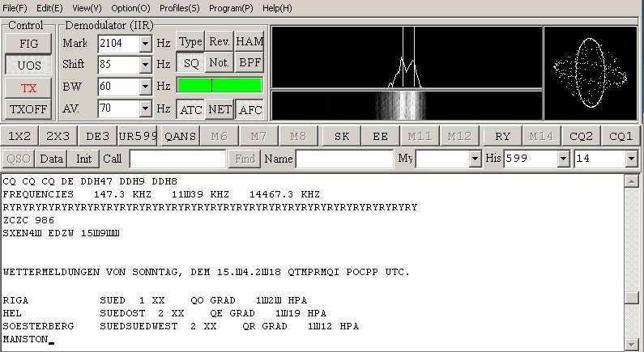Toggle the SQ squelch button
Viewport: 644px width, 352px height.
(190, 63)
